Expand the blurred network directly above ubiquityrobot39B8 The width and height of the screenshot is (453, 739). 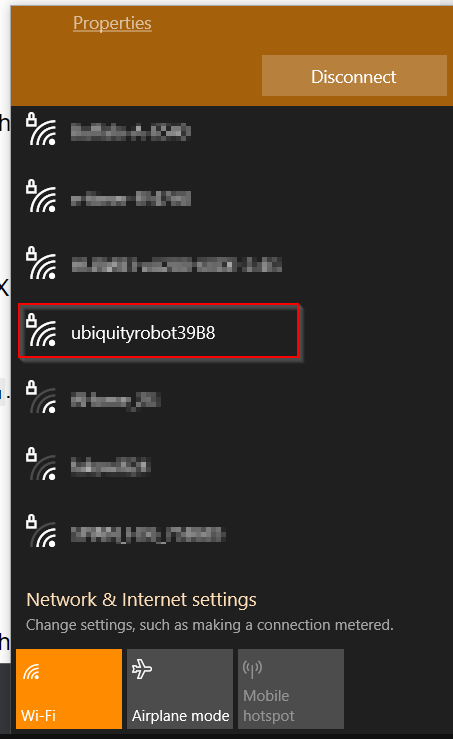tap(231, 265)
